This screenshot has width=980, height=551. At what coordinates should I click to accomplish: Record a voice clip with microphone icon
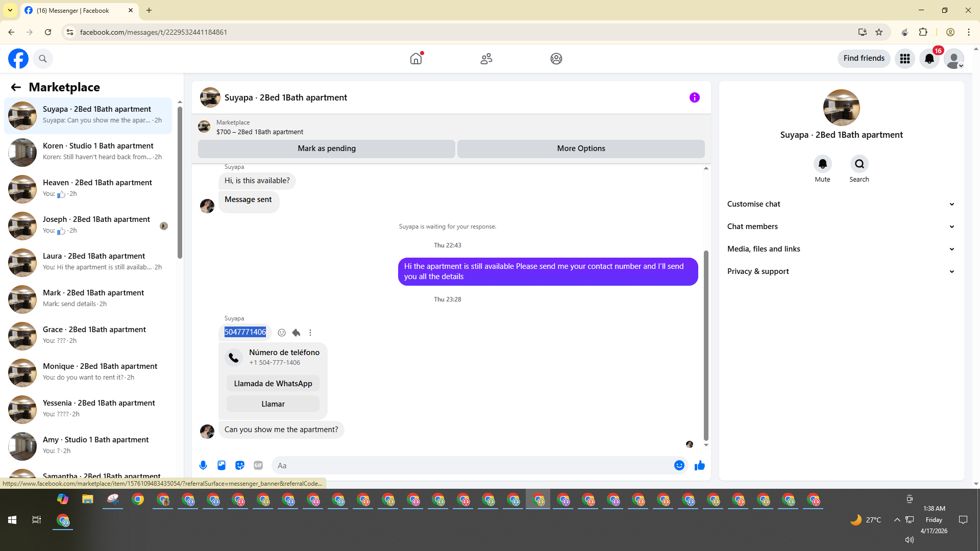(x=203, y=465)
